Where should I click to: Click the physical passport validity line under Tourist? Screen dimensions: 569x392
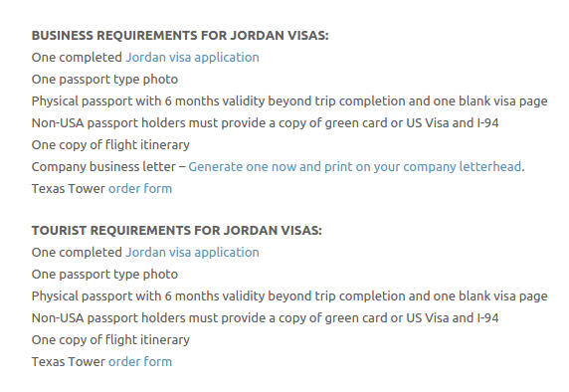point(289,296)
